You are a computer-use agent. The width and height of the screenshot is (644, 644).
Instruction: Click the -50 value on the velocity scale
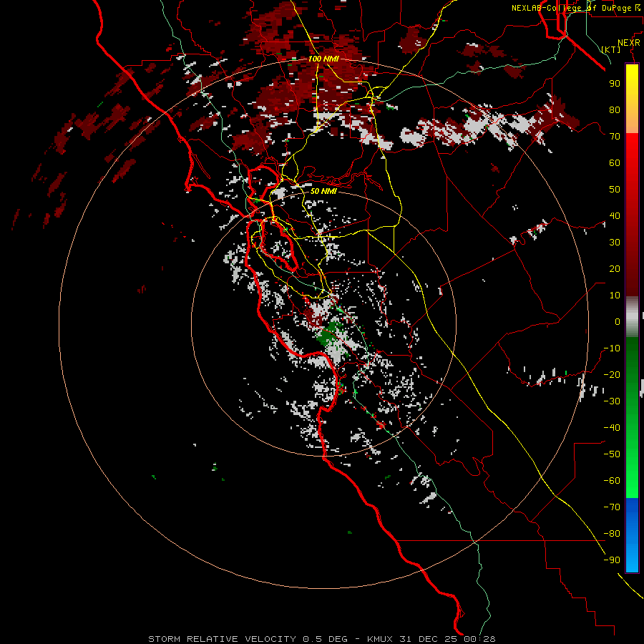(612, 454)
